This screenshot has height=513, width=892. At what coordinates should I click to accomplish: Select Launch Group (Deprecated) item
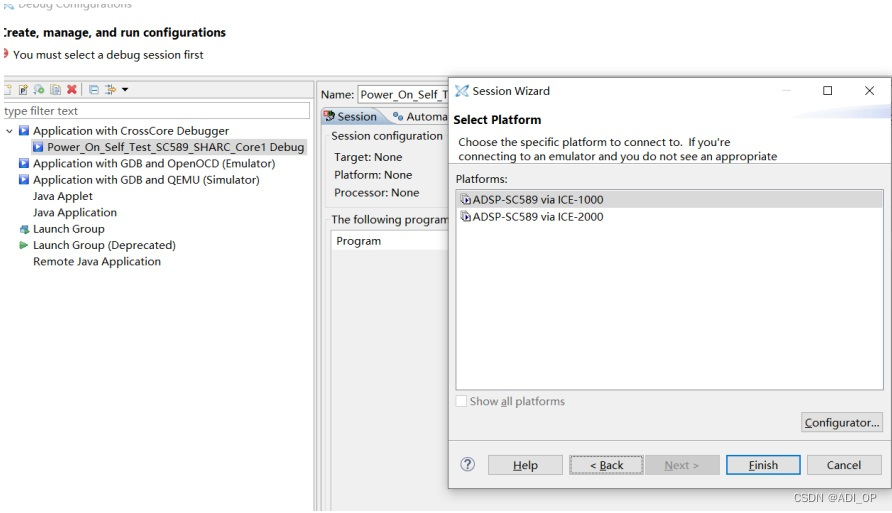click(104, 245)
